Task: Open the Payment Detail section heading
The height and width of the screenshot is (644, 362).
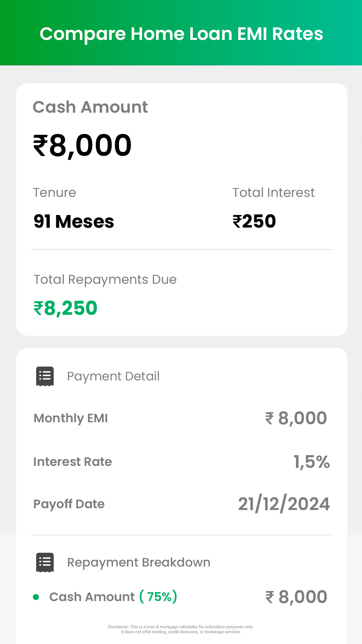Action: click(113, 376)
